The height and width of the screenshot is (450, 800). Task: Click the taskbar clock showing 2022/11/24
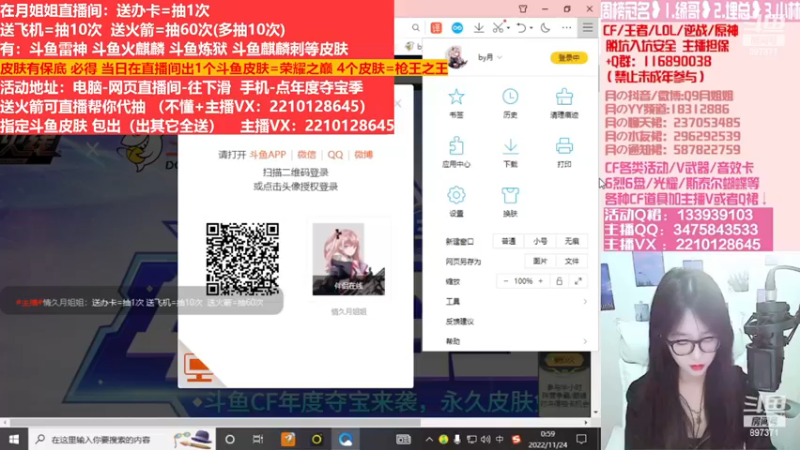[x=547, y=439]
